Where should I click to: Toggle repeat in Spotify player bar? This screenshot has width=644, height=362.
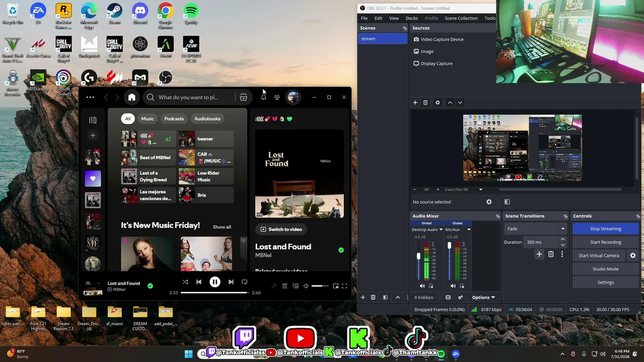click(245, 282)
